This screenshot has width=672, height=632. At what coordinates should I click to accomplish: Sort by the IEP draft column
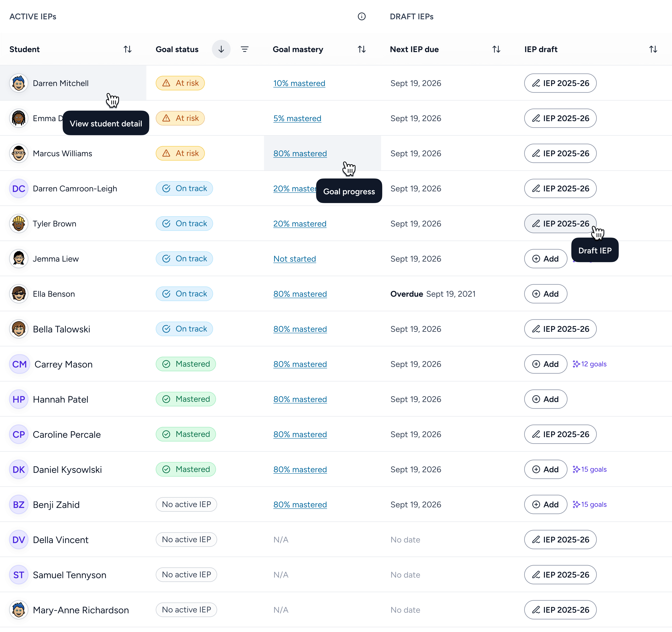[x=653, y=49]
